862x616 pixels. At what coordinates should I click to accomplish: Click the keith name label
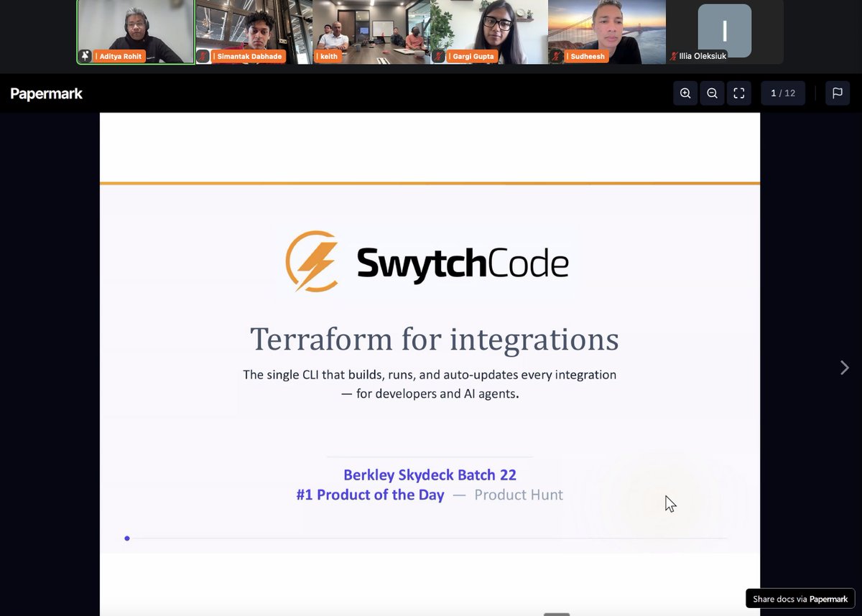tap(329, 56)
